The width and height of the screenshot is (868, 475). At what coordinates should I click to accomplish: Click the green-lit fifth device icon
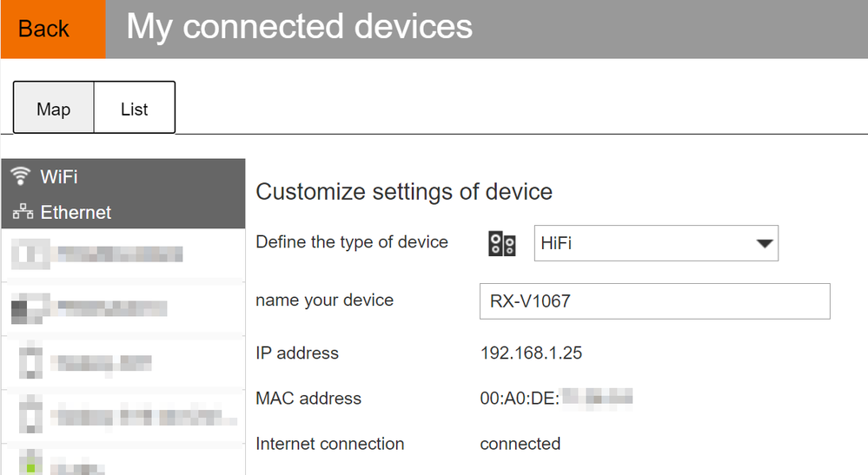[x=31, y=462]
